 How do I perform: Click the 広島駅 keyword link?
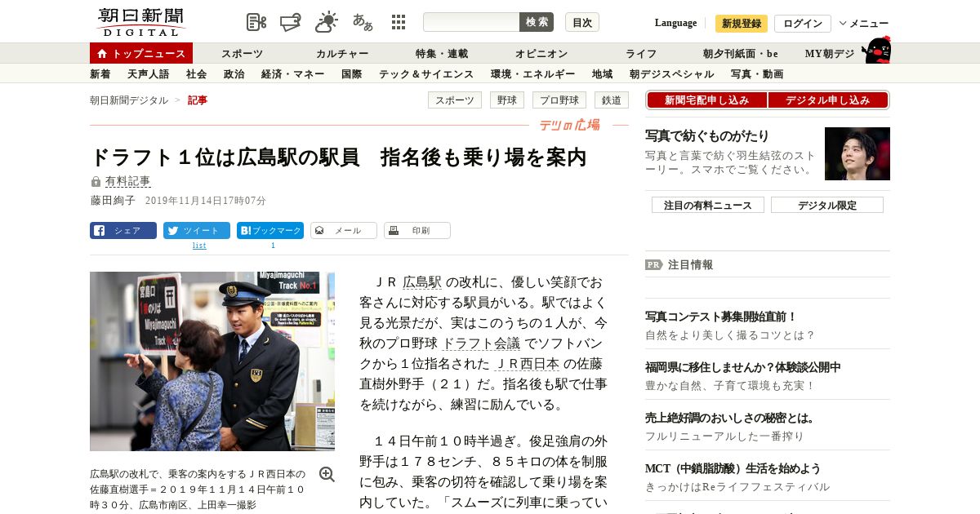click(422, 282)
